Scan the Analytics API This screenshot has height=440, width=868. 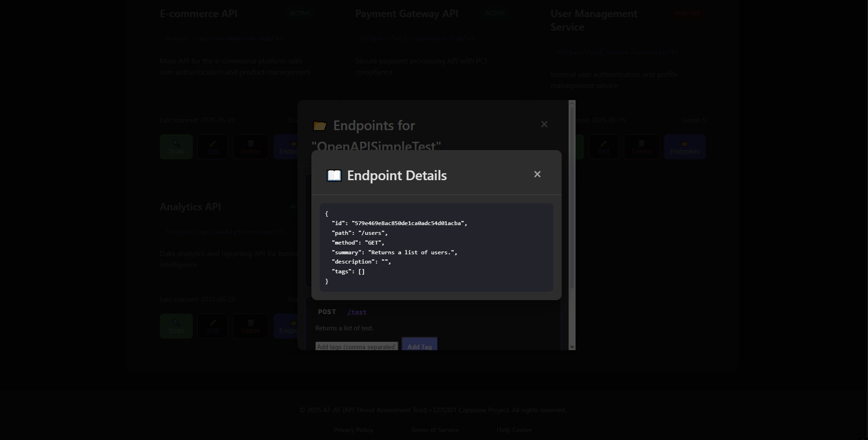point(176,326)
